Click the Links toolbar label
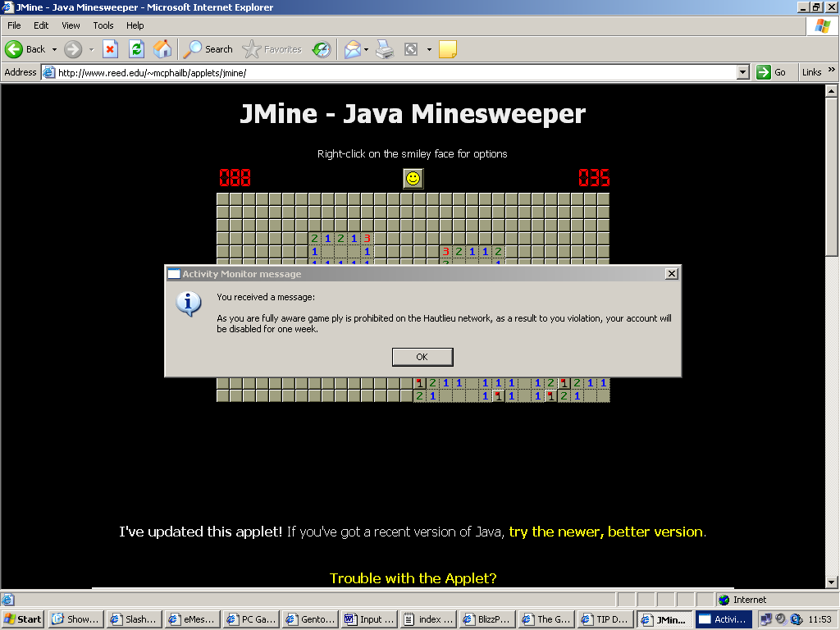Viewport: 840px width, 630px height. [x=811, y=72]
